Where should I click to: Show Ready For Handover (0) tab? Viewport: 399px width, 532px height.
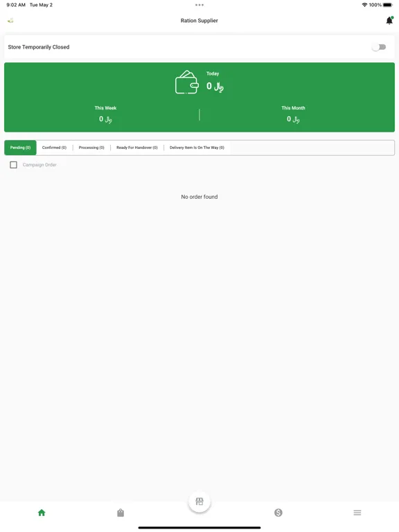(x=136, y=148)
